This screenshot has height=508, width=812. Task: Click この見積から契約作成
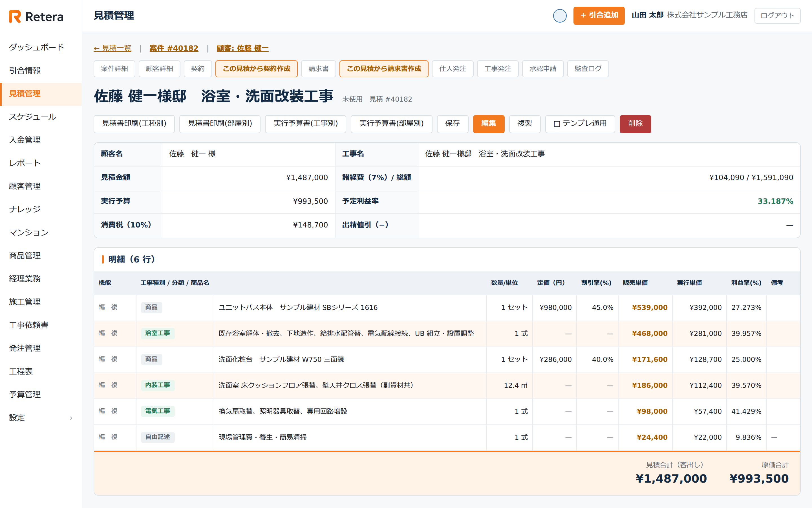256,69
